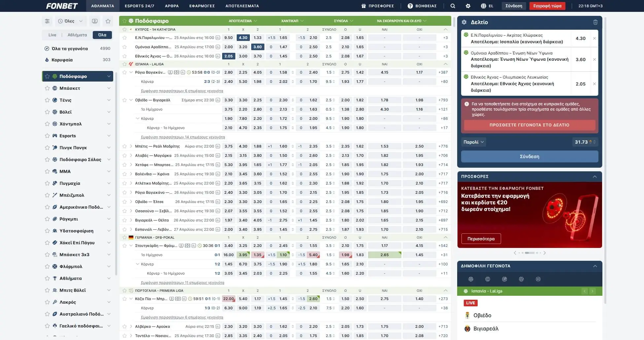The width and height of the screenshot is (644, 340).
Task: Open betslip settings gear next to Δελτίο
Action: click(464, 22)
